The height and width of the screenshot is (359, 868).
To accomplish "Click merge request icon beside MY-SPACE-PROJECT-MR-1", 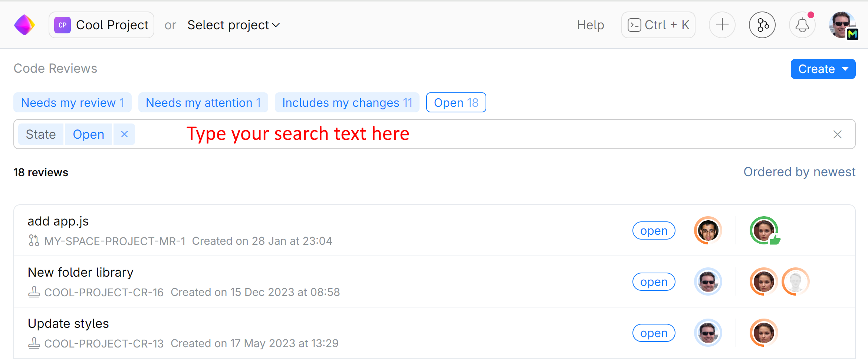I will point(34,241).
